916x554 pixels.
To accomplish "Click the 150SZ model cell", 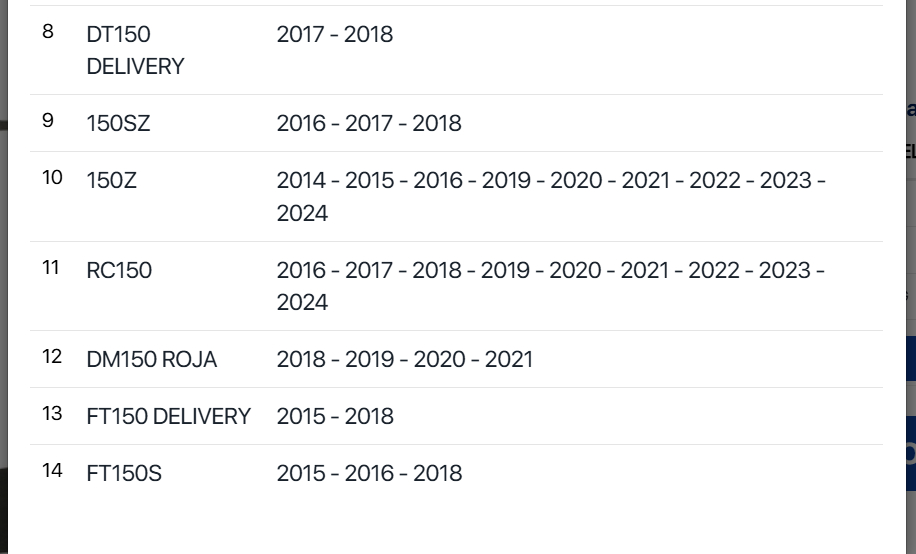I will 118,123.
